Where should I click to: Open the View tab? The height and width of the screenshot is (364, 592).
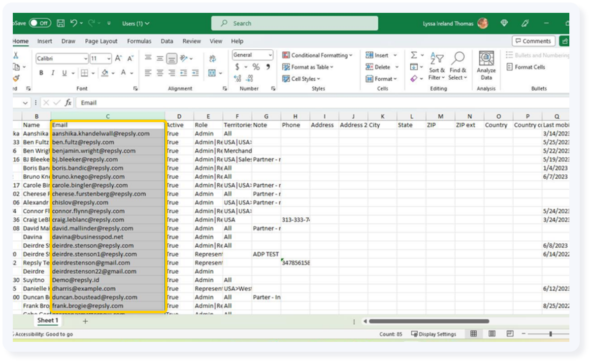tap(216, 41)
